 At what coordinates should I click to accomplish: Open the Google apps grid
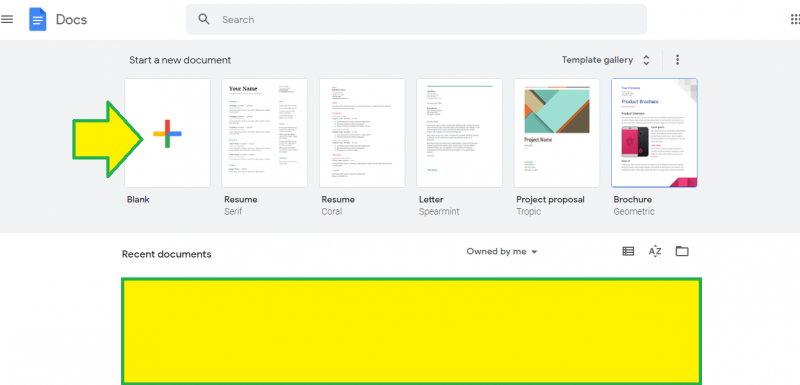[x=795, y=19]
